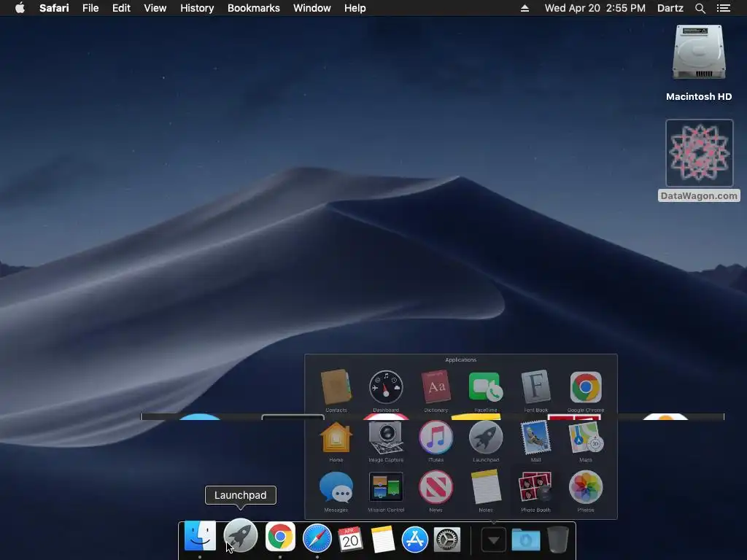The height and width of the screenshot is (560, 747).
Task: Open Spotlight search magnifier
Action: point(700,8)
